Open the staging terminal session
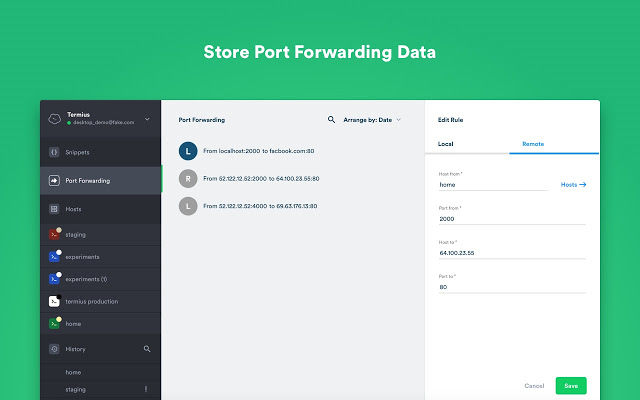Image resolution: width=640 pixels, height=400 pixels. click(x=100, y=235)
